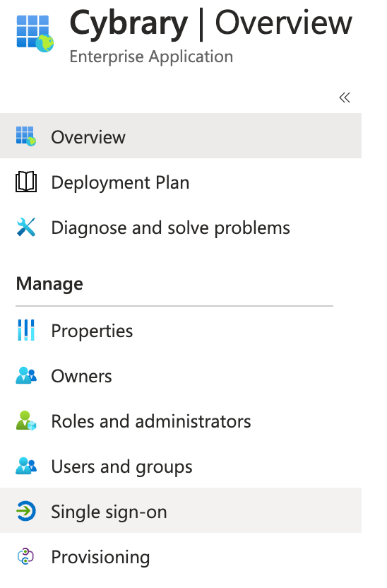
Task: Navigate to Single sign-on
Action: (181, 510)
